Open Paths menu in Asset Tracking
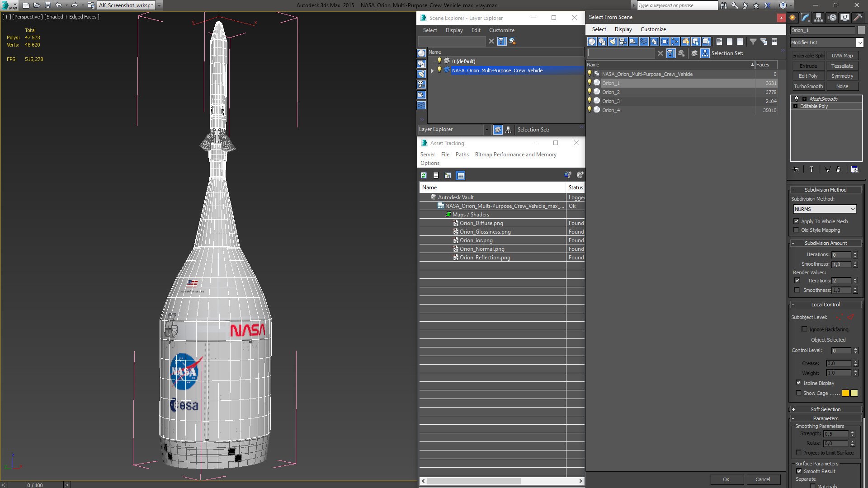The image size is (868, 488). (462, 155)
